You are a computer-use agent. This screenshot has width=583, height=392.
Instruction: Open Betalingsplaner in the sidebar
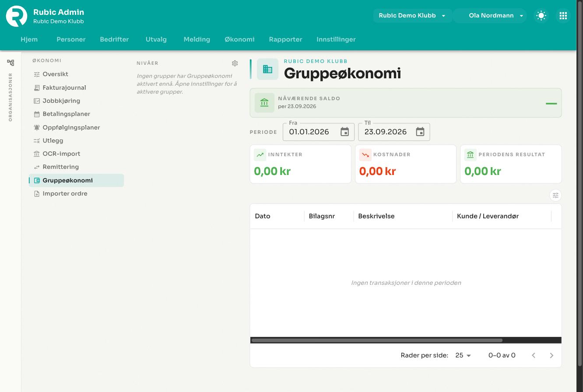coord(77,114)
